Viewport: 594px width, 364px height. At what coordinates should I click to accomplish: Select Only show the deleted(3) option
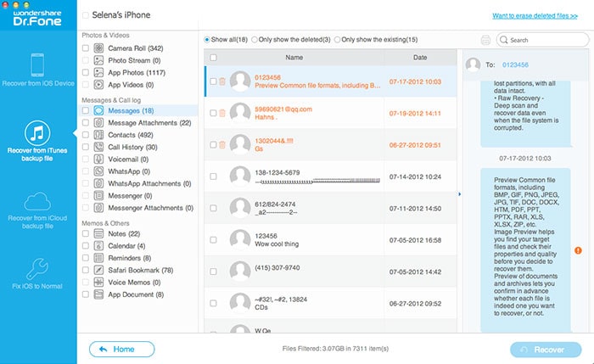pyautogui.click(x=255, y=39)
